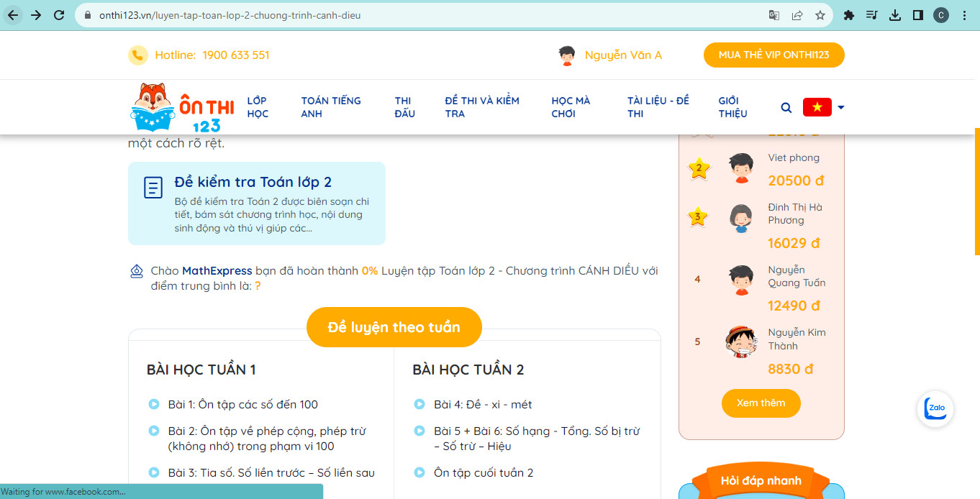Expand the language dropdown arrow beside flag
This screenshot has width=980, height=499.
click(x=840, y=108)
